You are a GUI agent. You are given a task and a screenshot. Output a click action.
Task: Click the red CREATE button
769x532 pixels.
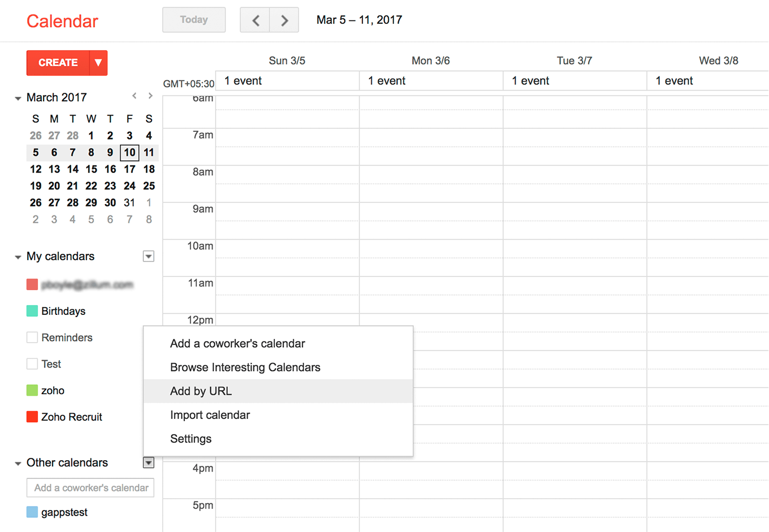(58, 63)
